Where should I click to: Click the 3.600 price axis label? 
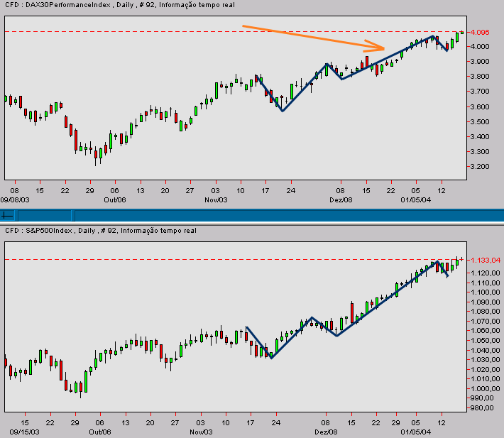point(480,106)
